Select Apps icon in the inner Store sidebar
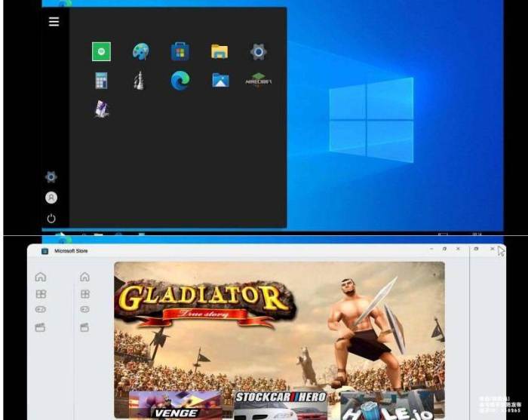This screenshot has width=528, height=420. (85, 294)
